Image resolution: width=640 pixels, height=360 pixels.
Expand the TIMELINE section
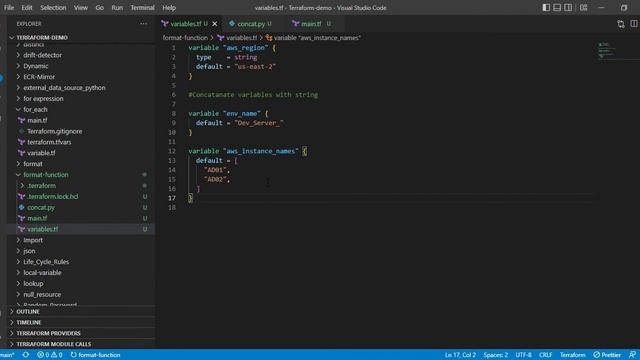[x=29, y=322]
